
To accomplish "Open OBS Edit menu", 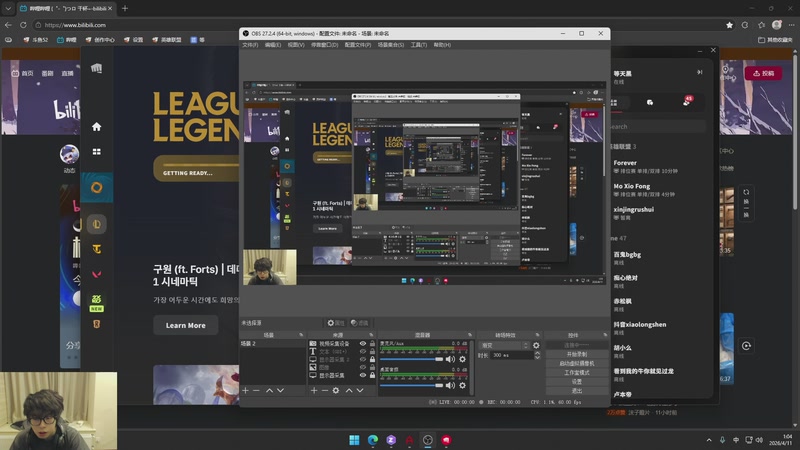I will point(272,45).
